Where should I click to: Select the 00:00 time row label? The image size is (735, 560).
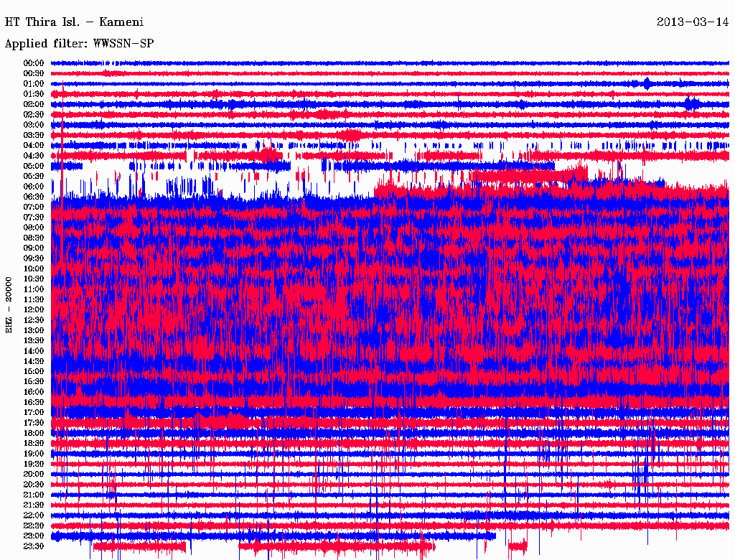tap(34, 63)
